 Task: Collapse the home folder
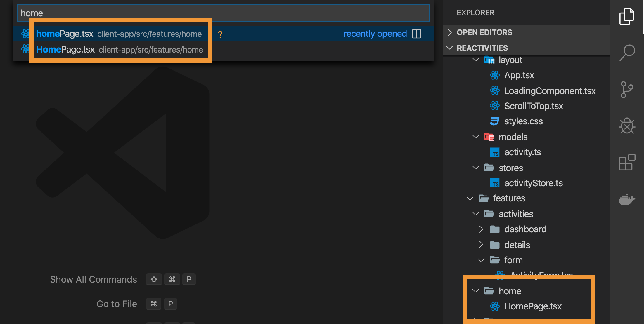tap(476, 291)
